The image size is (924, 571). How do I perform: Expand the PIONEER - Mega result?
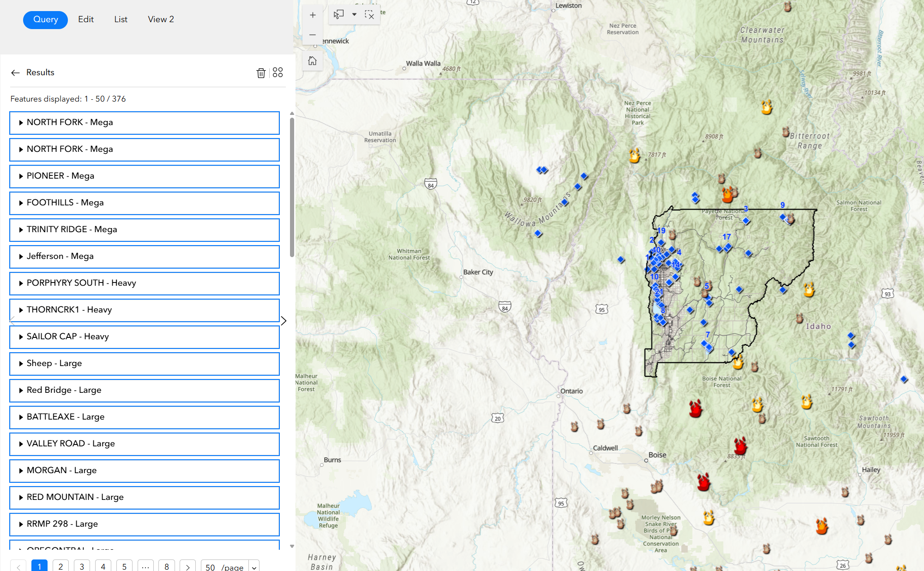(x=145, y=176)
